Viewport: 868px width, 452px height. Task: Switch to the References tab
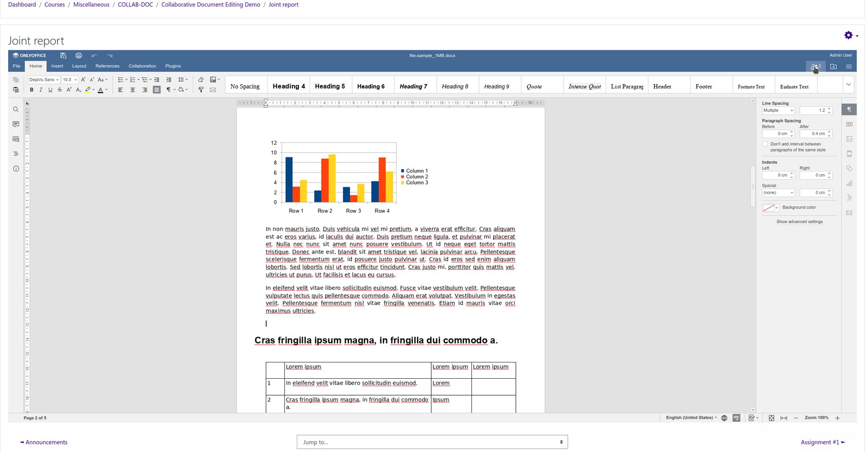[x=107, y=66]
